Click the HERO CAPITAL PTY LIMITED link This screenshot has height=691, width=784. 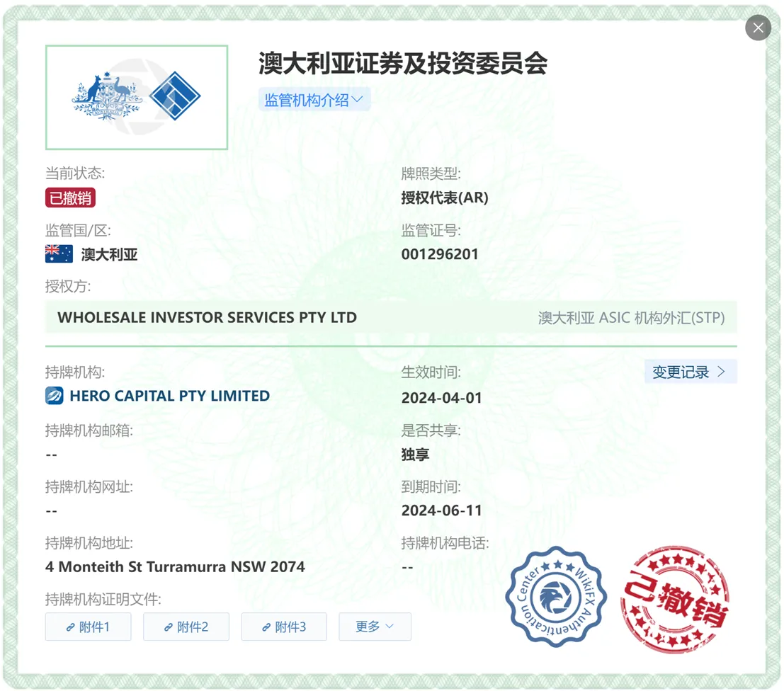169,396
